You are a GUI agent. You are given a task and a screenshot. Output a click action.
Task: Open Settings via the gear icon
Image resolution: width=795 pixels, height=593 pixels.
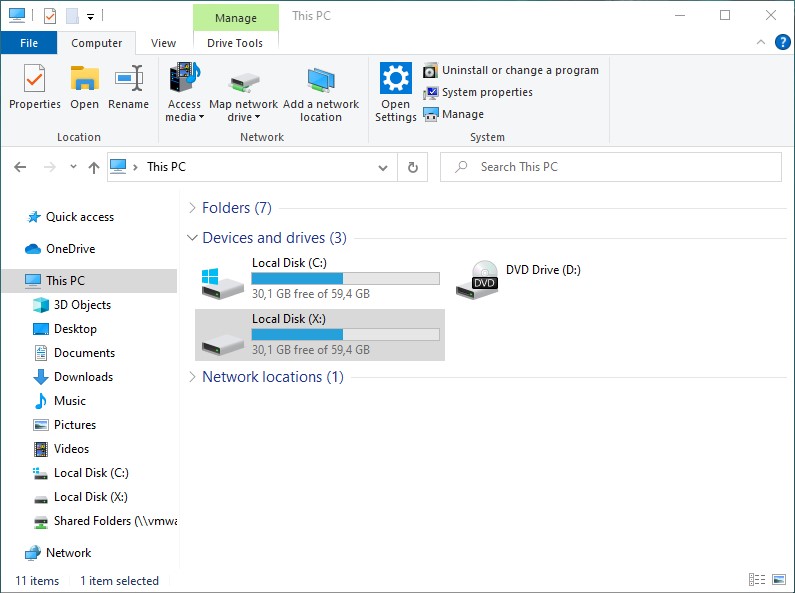point(396,80)
